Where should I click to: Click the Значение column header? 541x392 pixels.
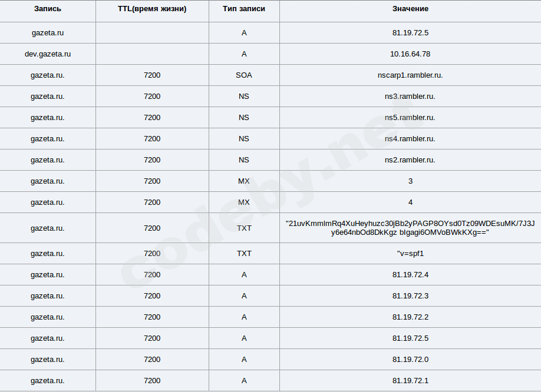click(x=410, y=9)
